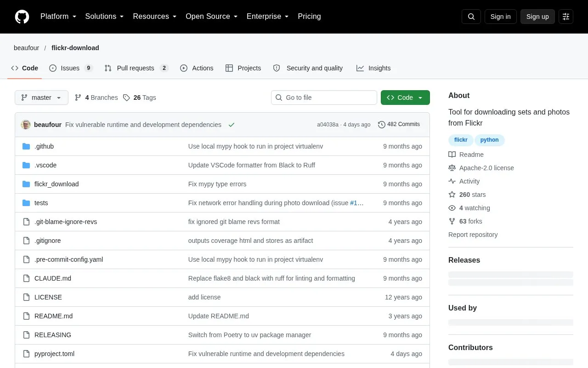The height and width of the screenshot is (368, 588).
Task: Click the flickr topic tag
Action: [461, 140]
